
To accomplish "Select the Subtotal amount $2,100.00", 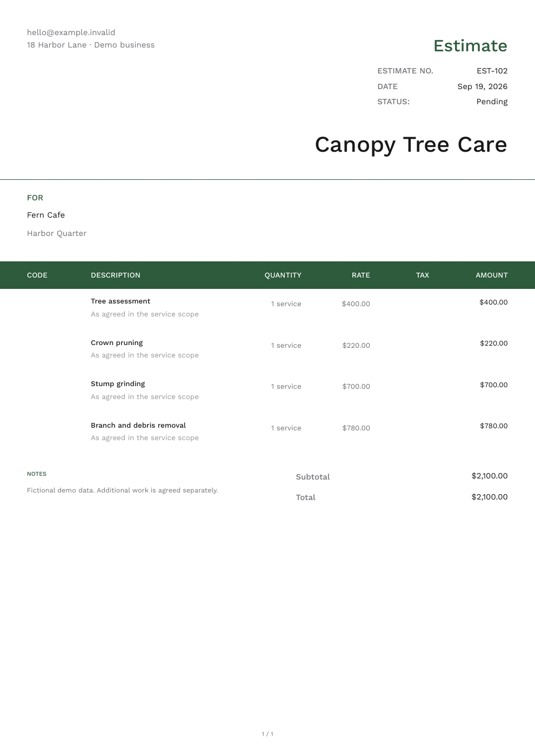I will pyautogui.click(x=490, y=476).
